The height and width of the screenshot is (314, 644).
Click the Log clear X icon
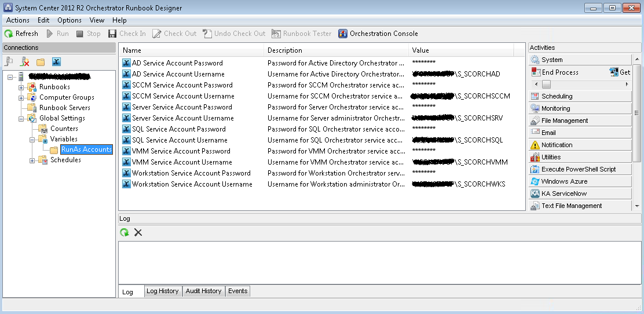(138, 233)
